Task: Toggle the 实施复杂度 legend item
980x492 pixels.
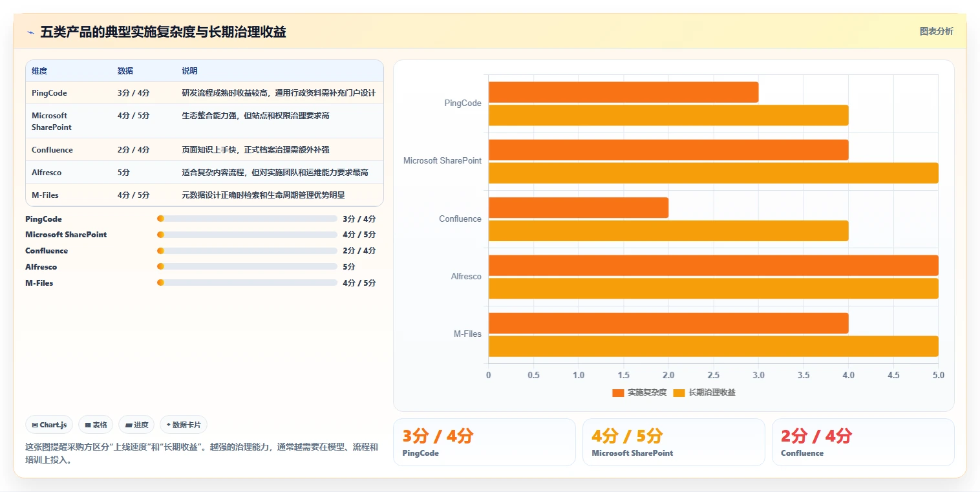Action: coord(639,392)
